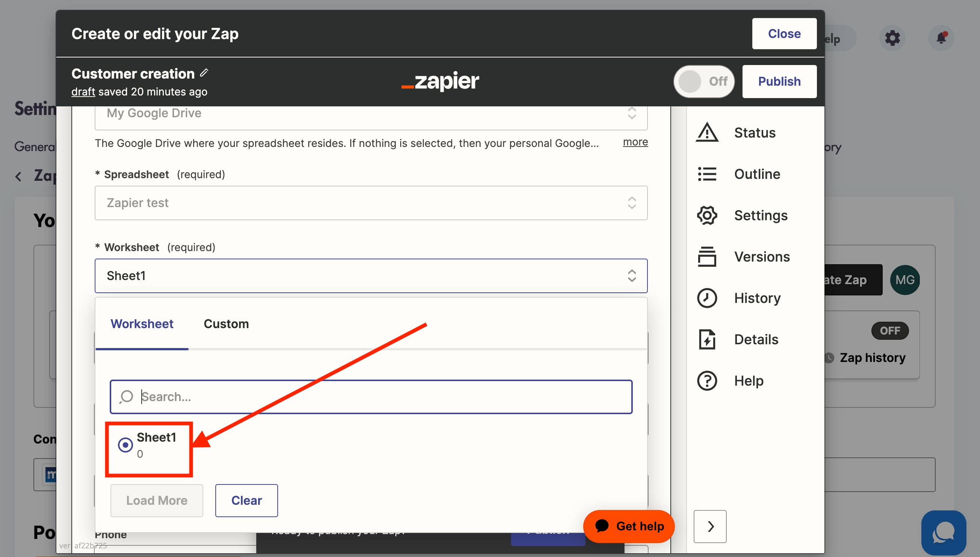Click the Help question mark icon

[706, 381]
